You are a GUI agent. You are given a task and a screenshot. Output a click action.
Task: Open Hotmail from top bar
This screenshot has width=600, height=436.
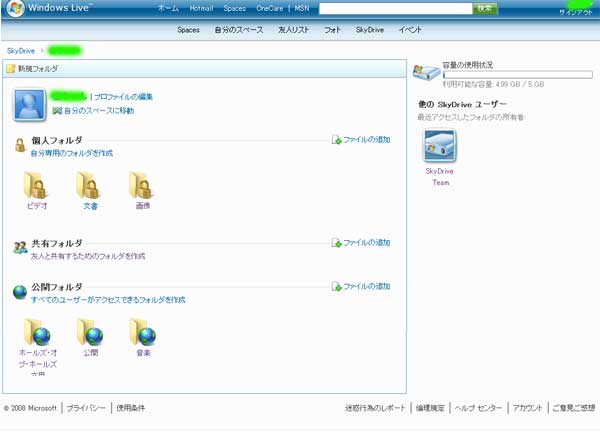coord(201,8)
